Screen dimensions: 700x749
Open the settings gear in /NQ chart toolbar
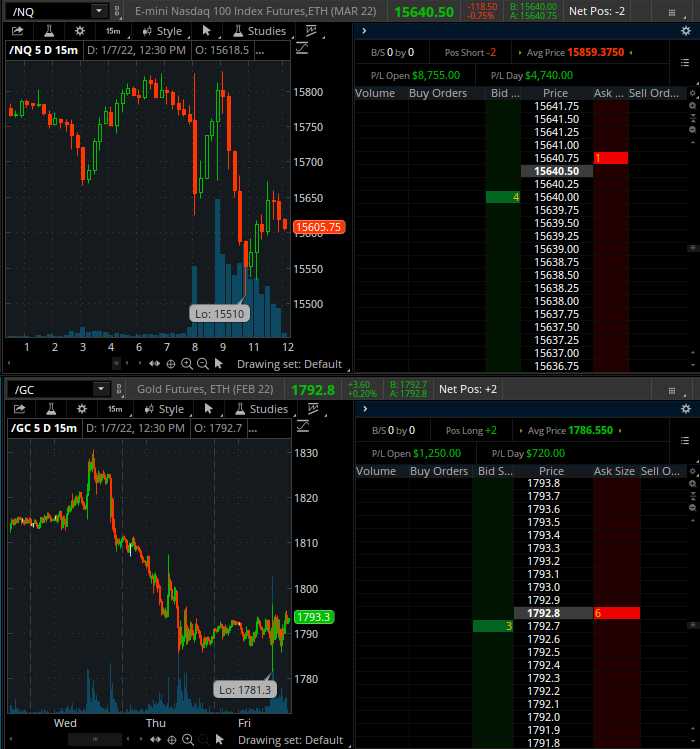[x=80, y=31]
